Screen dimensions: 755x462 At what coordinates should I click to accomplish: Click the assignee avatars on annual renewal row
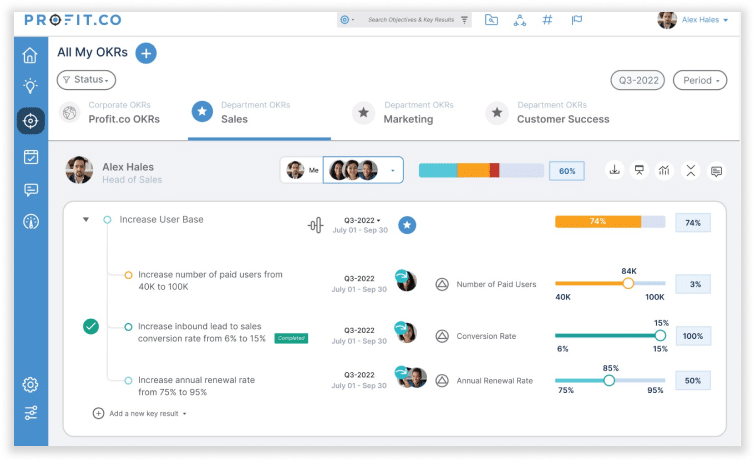point(411,377)
